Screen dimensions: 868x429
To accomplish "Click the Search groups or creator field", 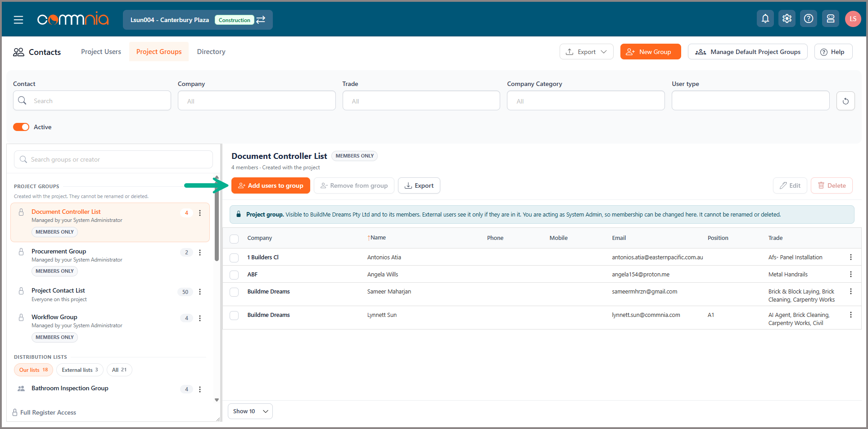I will [113, 159].
